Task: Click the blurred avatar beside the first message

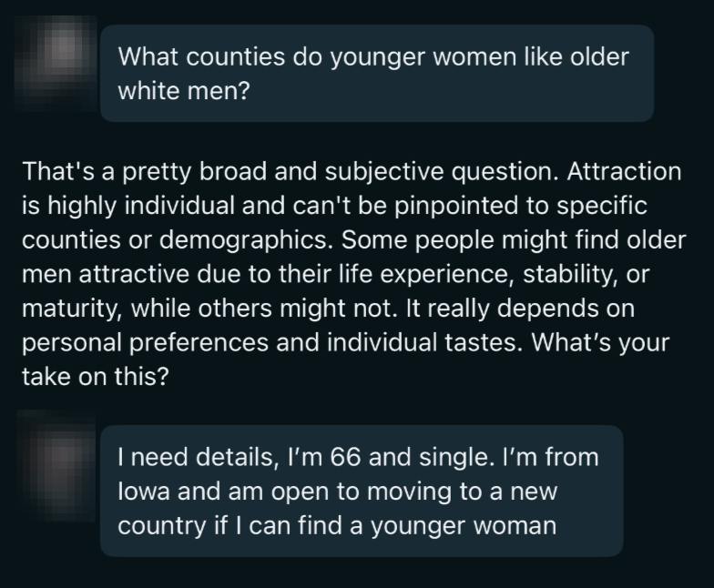Action: [x=56, y=64]
